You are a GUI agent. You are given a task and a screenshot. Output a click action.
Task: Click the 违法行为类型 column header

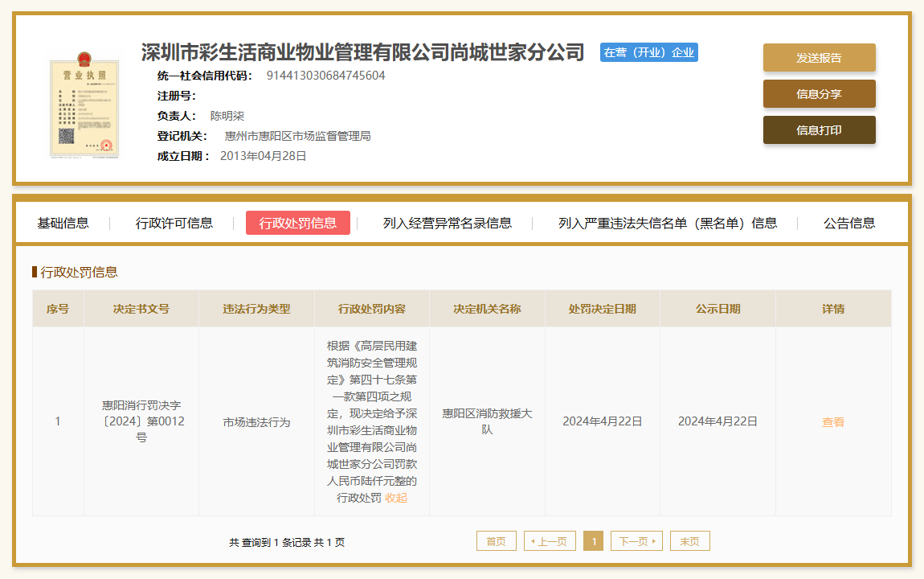pyautogui.click(x=256, y=309)
